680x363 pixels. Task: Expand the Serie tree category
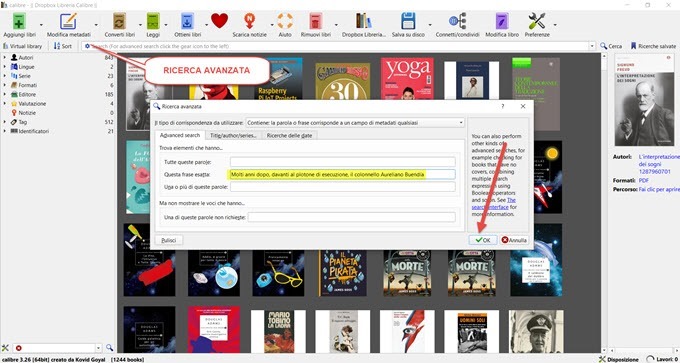[4, 76]
